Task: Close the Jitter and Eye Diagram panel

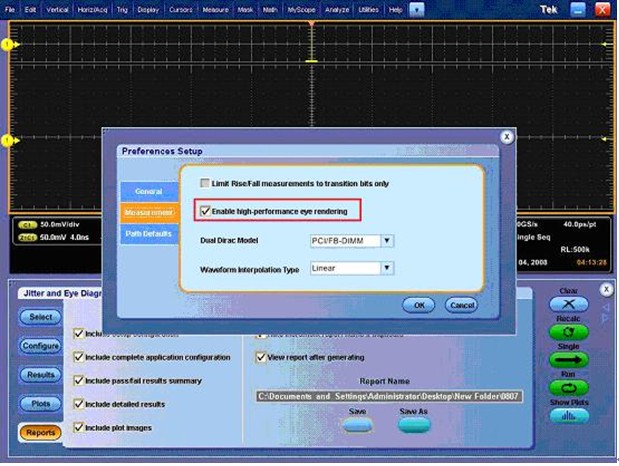Action: coord(605,289)
